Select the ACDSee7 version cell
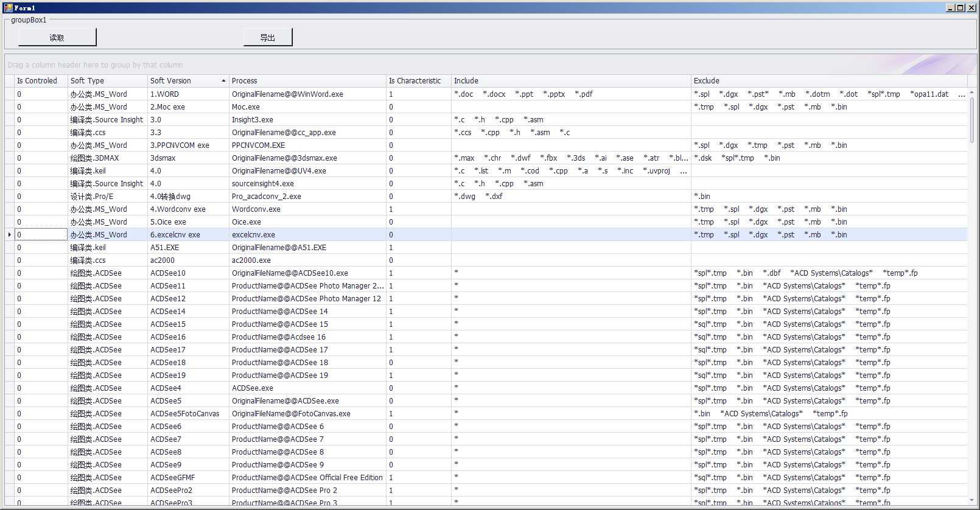This screenshot has height=510, width=980. [x=188, y=439]
